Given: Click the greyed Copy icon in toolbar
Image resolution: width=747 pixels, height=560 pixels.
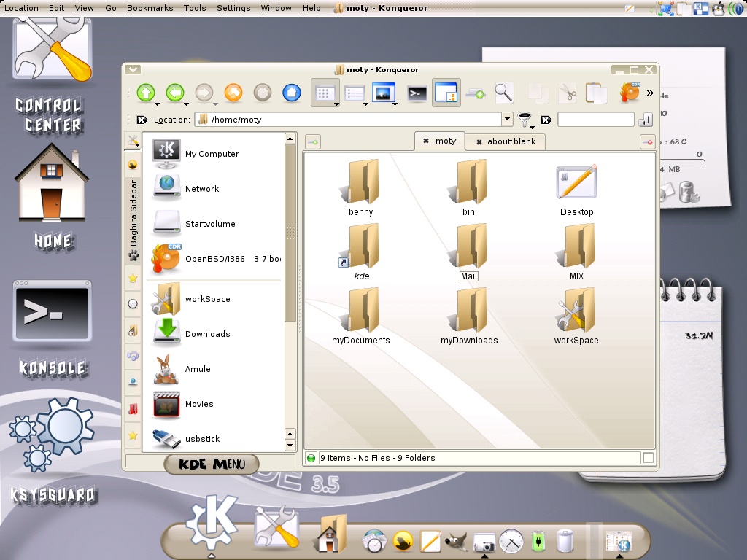Looking at the screenshot, I should coord(538,93).
